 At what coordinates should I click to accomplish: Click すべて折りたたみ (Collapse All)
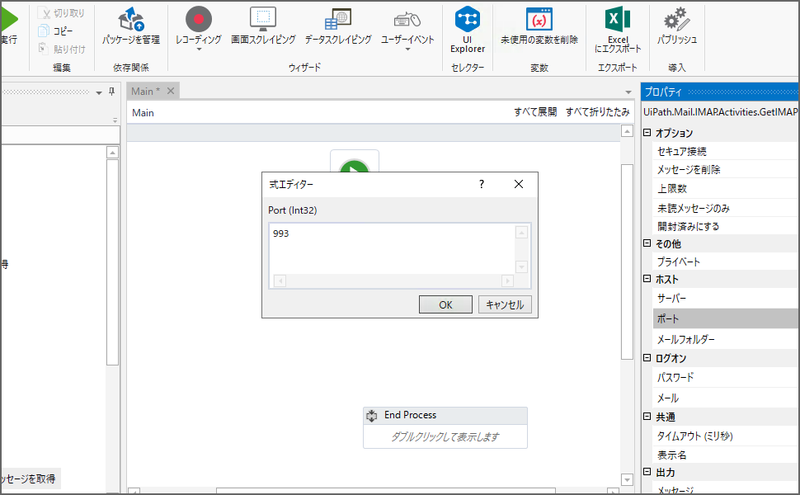click(x=597, y=112)
